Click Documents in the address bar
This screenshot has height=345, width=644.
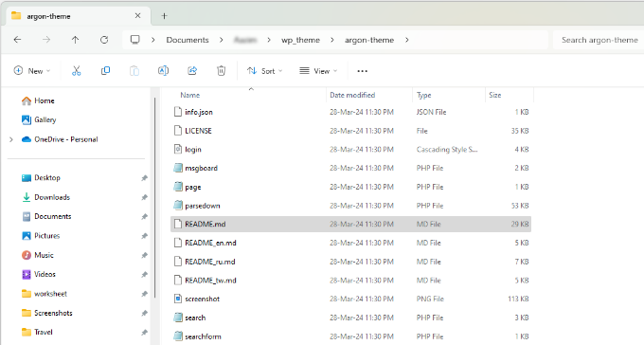click(188, 40)
